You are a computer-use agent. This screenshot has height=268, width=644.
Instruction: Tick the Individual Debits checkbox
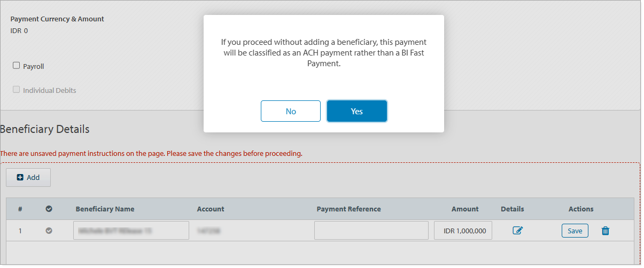click(17, 90)
